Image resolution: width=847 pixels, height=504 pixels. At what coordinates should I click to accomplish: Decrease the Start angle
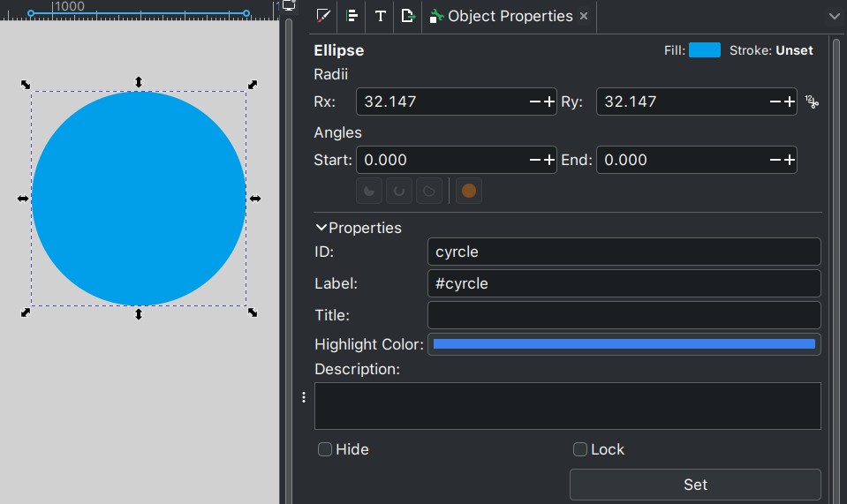(x=534, y=160)
